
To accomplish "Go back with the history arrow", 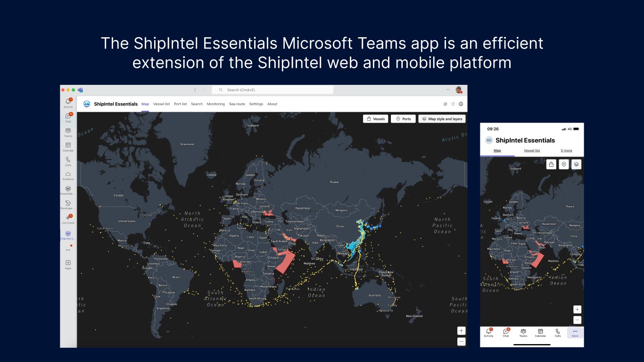I will coord(195,90).
